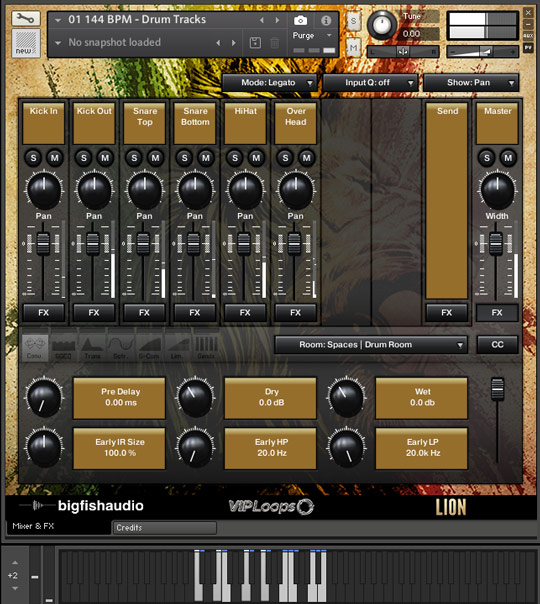Click the AUX button in header
Image resolution: width=540 pixels, height=604 pixels.
pyautogui.click(x=528, y=35)
